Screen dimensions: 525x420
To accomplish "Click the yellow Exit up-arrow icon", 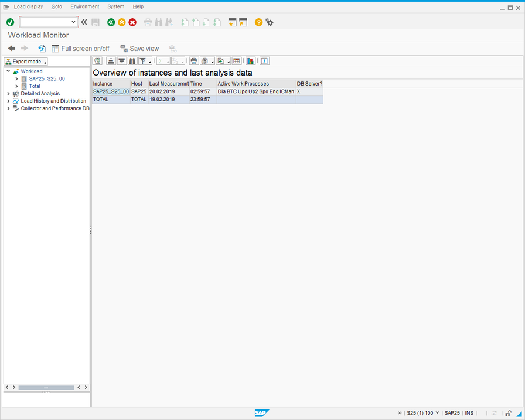I will pos(121,22).
